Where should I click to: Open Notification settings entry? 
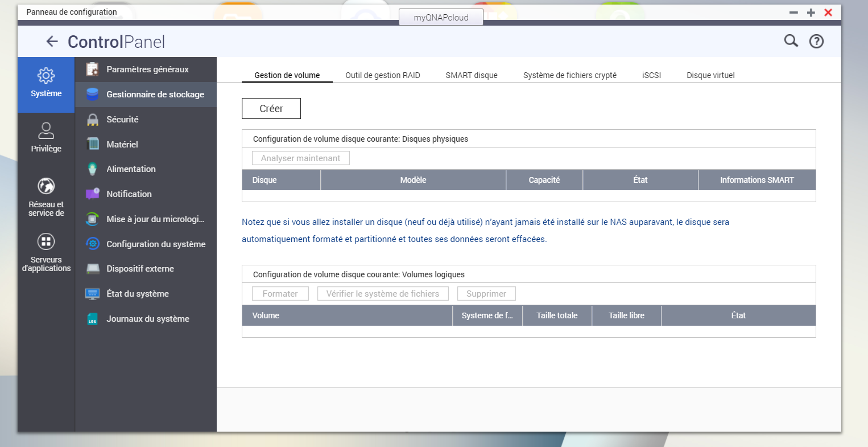(x=146, y=194)
